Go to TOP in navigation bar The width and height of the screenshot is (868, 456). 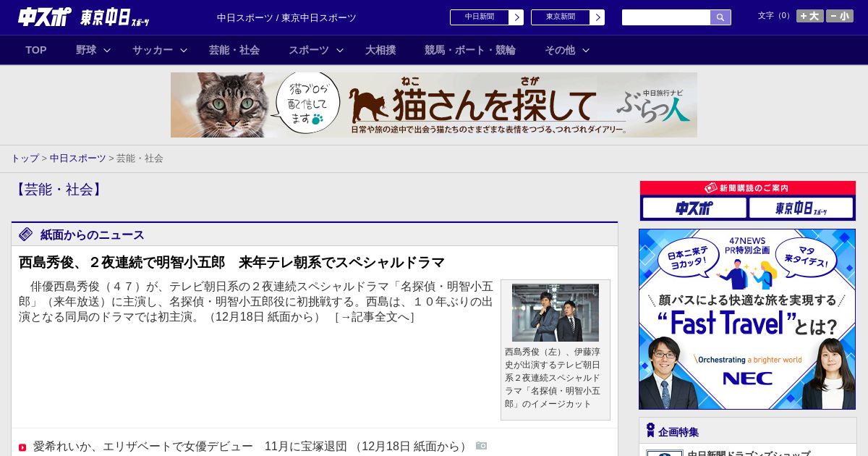click(x=36, y=50)
